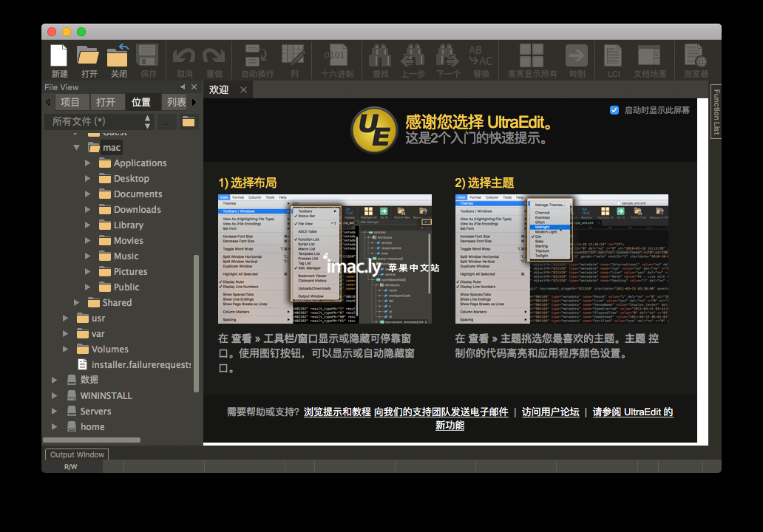The width and height of the screenshot is (763, 532).
Task: Select the 列表 tab in File View
Action: [x=176, y=102]
